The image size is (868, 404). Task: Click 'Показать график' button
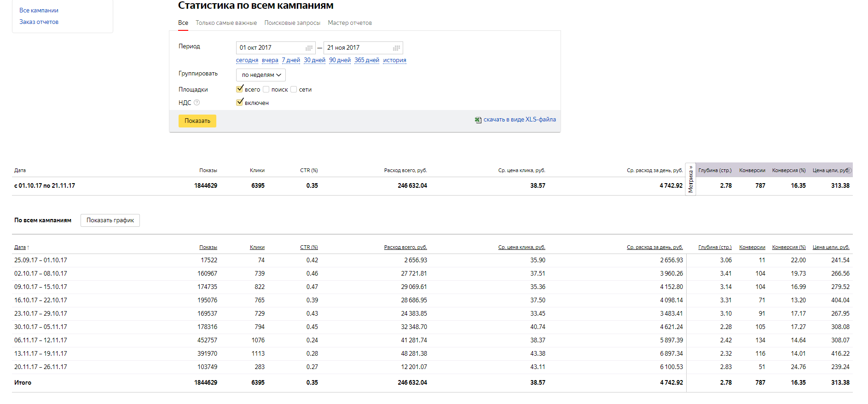(x=110, y=220)
